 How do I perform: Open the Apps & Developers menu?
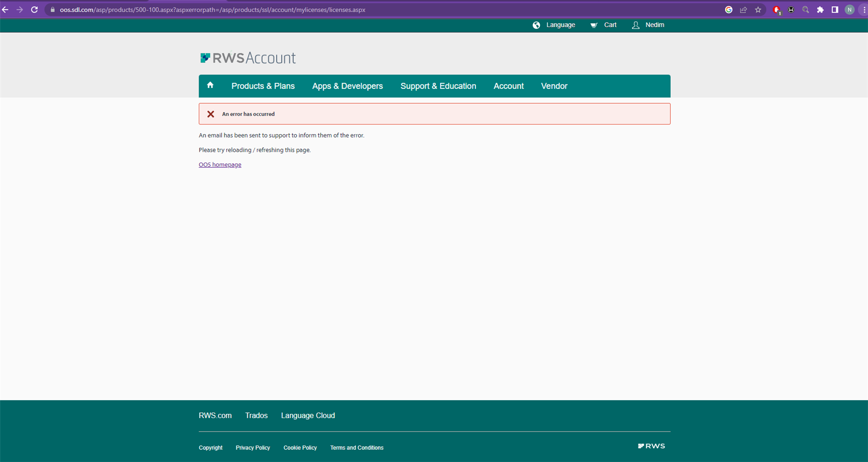pos(348,86)
